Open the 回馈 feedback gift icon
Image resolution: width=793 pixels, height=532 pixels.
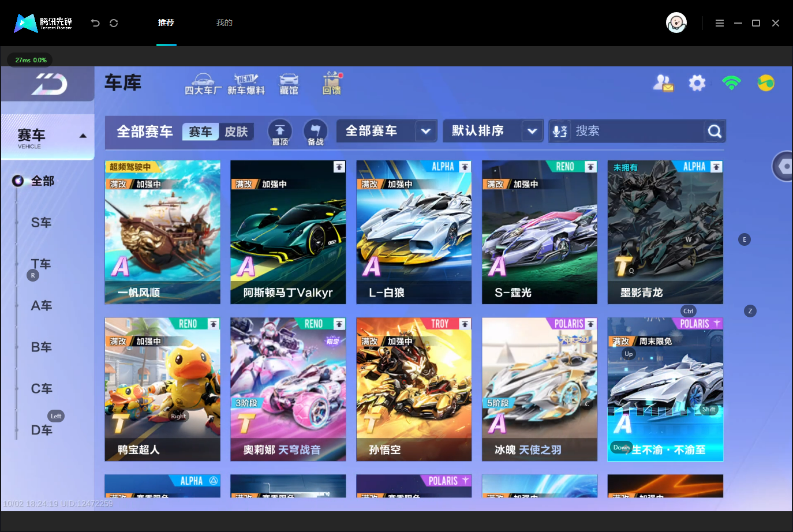(x=332, y=84)
